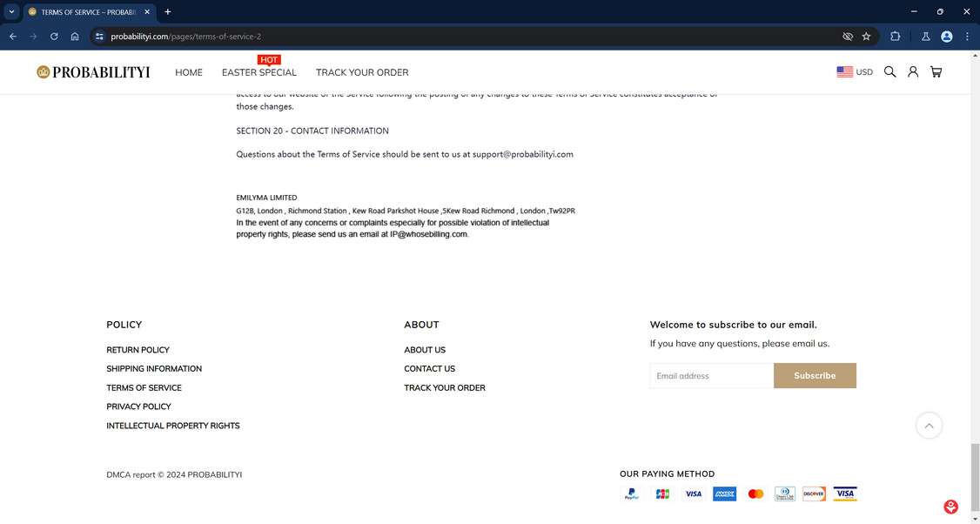Screen dimensions: 980x524
Task: Open the shopping cart icon
Action: click(x=936, y=71)
